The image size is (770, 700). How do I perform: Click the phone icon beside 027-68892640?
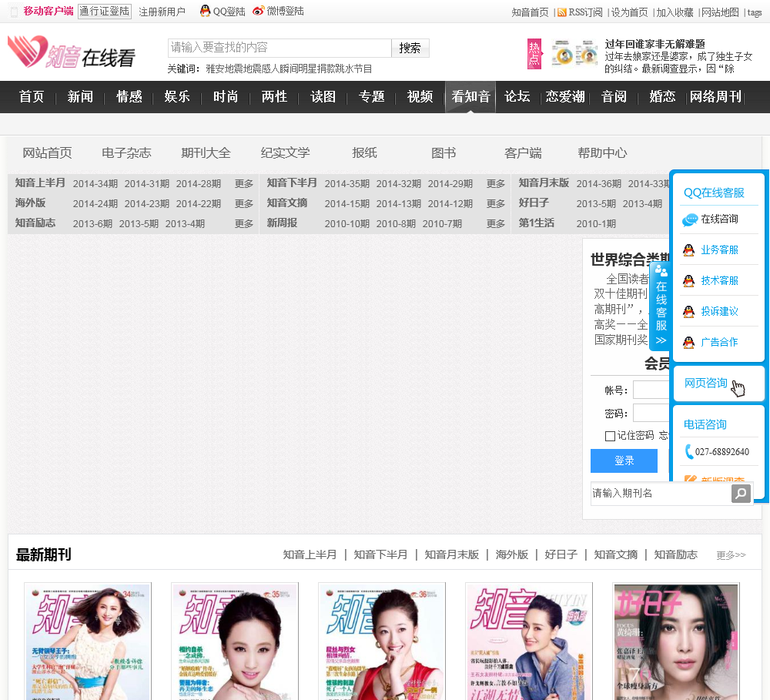point(689,451)
